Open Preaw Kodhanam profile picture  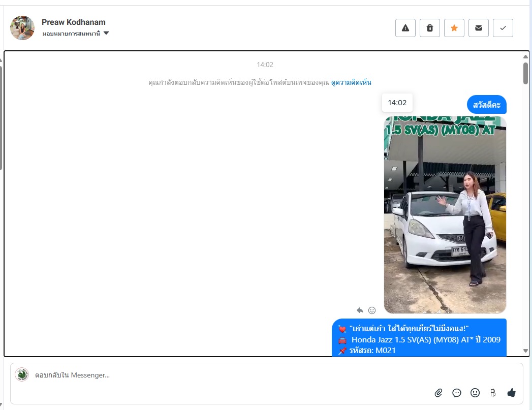(x=22, y=28)
